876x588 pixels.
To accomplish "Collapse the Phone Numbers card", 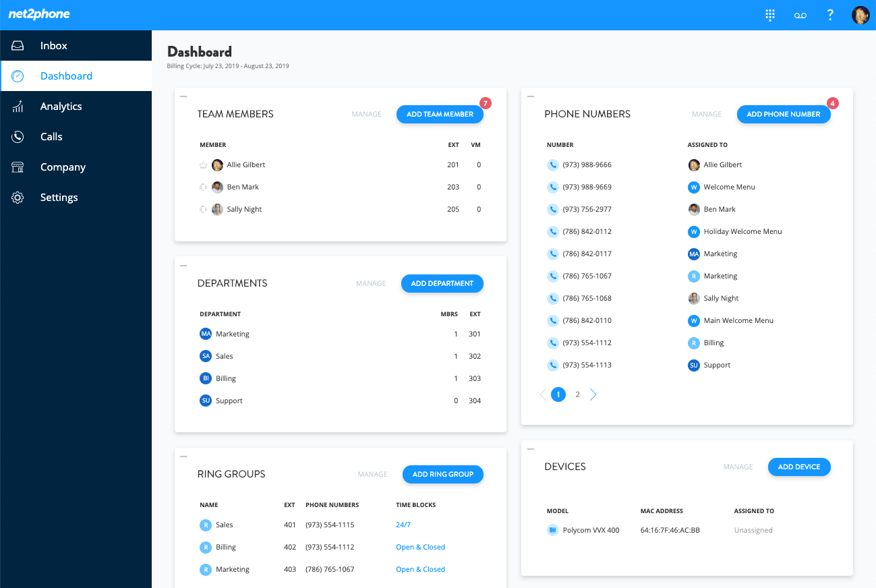I will coord(530,96).
